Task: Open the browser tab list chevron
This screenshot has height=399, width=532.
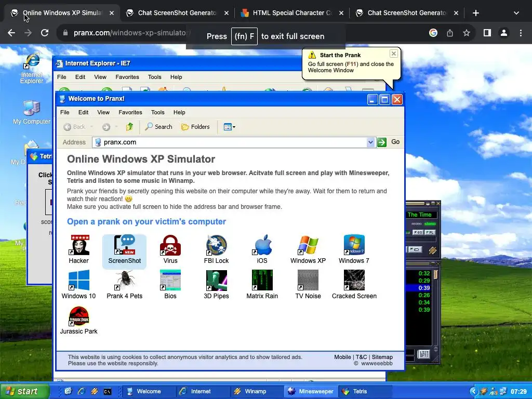Action: tap(516, 13)
